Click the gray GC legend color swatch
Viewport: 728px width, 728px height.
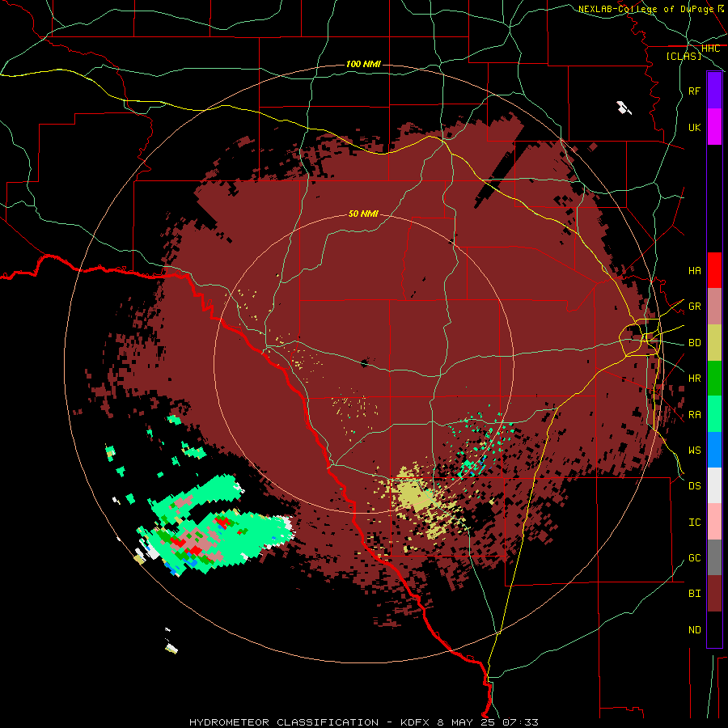click(714, 557)
